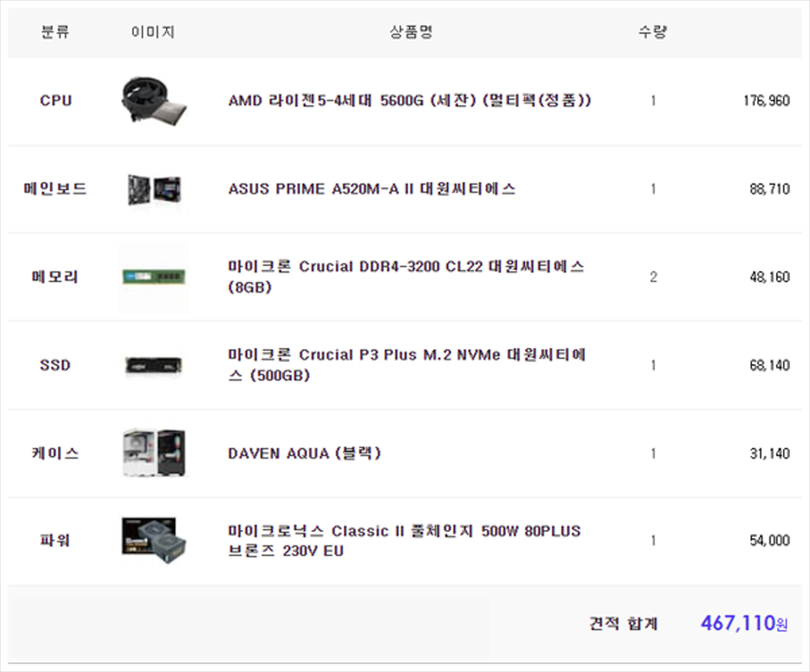
Task: Select the Crucial P3 Plus SSD thumbnail
Action: pyautogui.click(x=154, y=365)
